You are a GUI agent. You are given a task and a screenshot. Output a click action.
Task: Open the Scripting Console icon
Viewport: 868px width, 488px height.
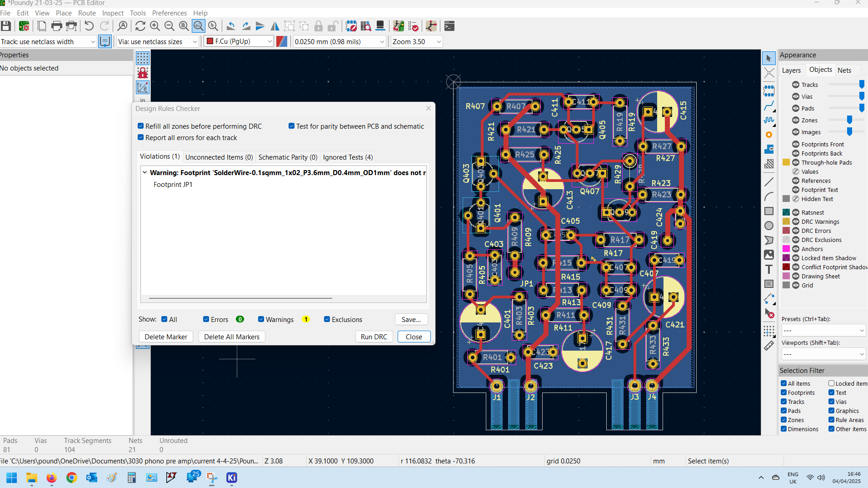click(449, 26)
